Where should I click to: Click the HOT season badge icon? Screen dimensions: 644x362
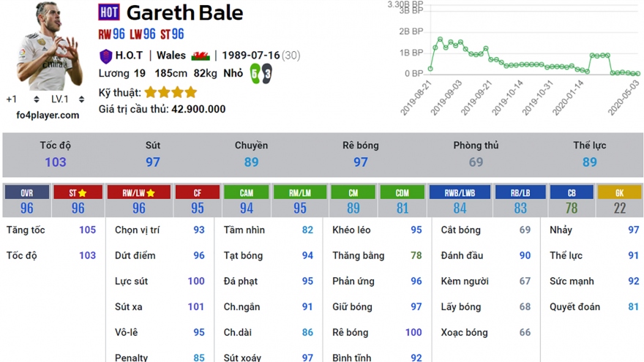[x=109, y=12]
